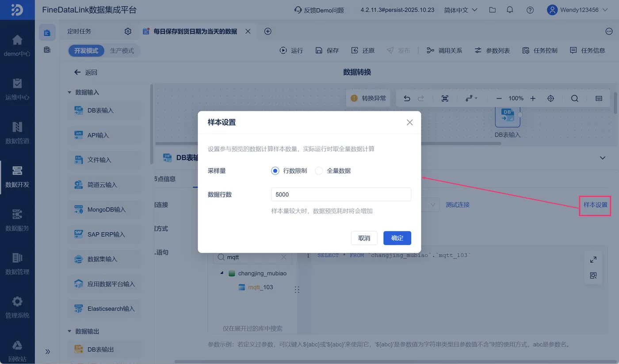
Task: Open the folder icon in header
Action: pyautogui.click(x=492, y=10)
